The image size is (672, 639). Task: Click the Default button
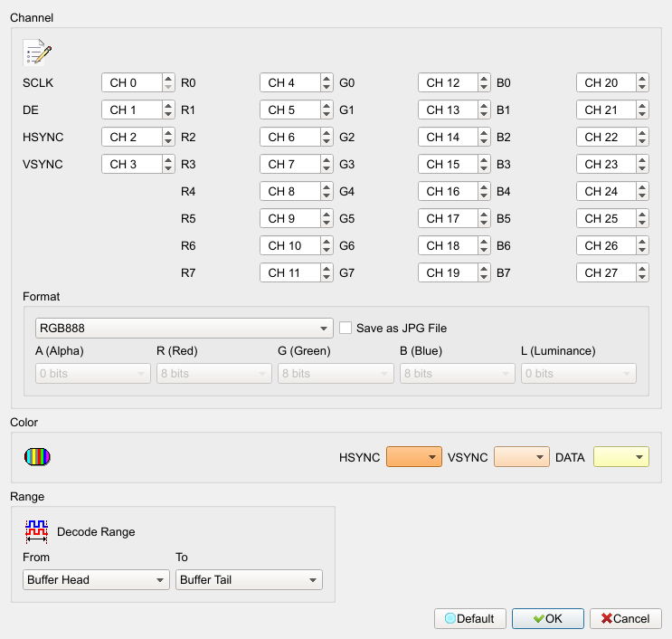click(x=470, y=618)
